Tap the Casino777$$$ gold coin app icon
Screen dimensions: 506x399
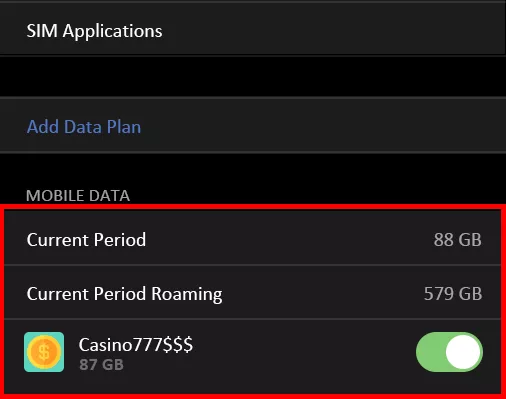[44, 352]
